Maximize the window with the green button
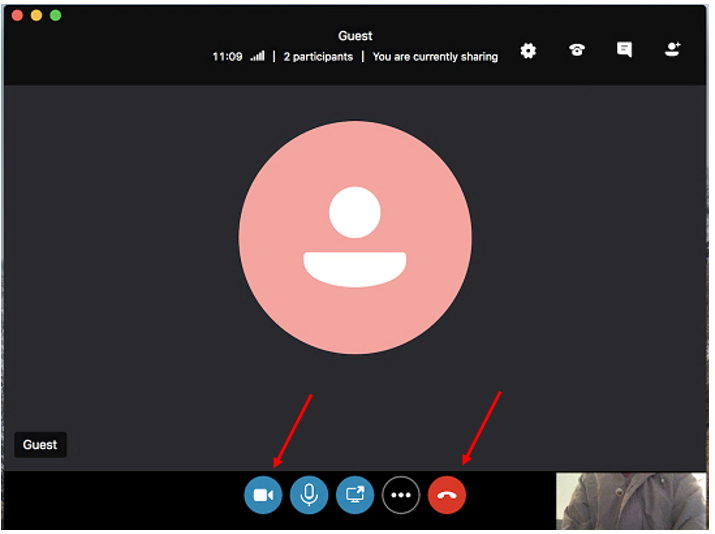The image size is (715, 534). pos(55,16)
